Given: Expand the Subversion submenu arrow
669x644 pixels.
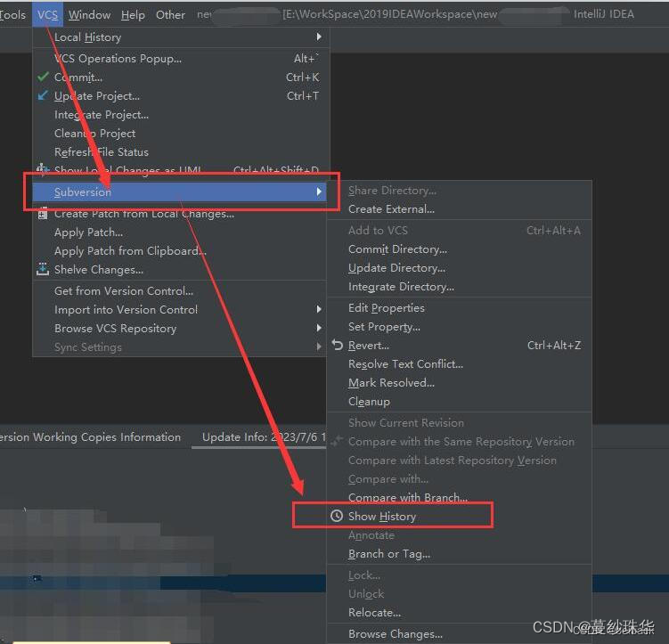Looking at the screenshot, I should point(319,192).
